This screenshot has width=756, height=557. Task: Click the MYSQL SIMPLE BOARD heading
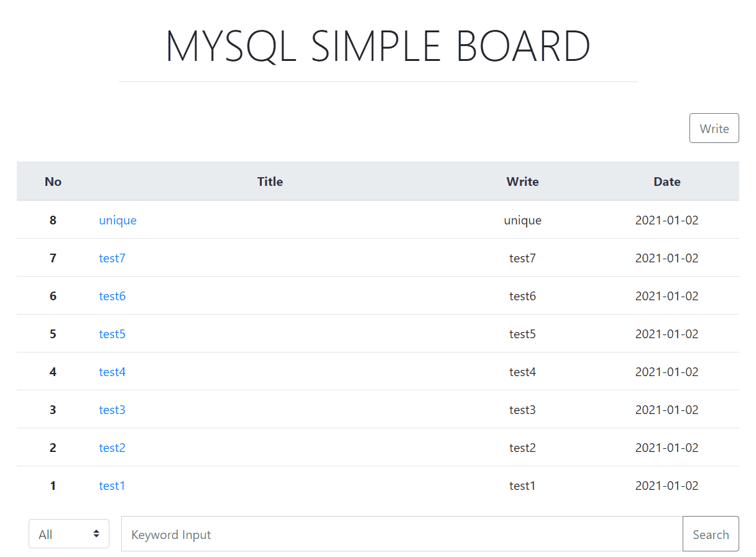[x=378, y=46]
